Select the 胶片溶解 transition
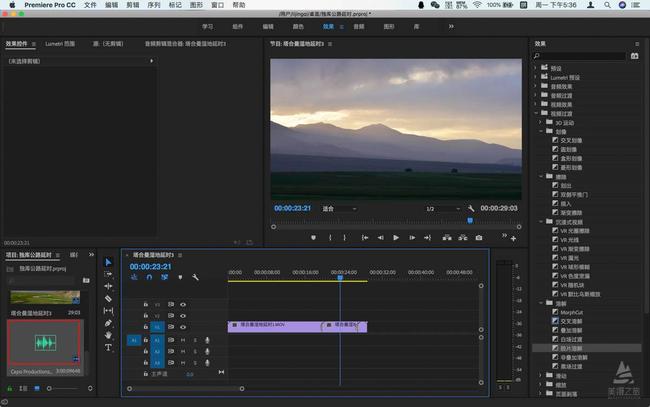Screen dimensions: 650x407 pos(571,349)
